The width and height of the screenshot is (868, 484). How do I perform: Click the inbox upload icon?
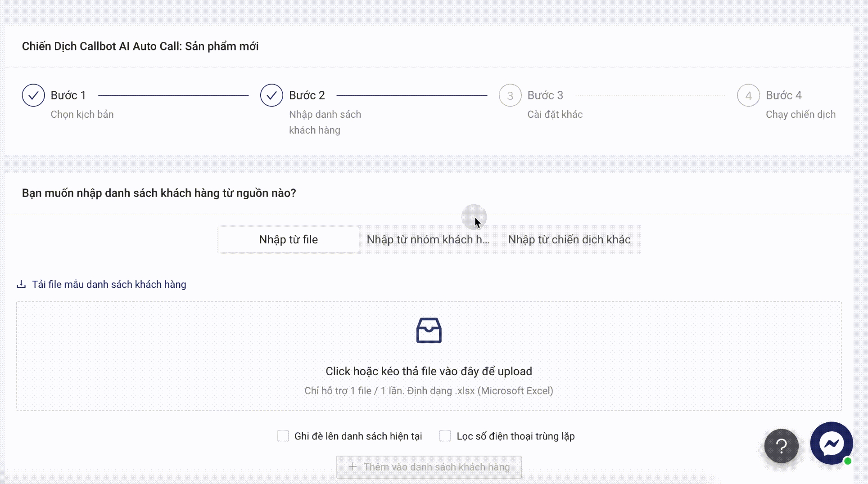pos(429,331)
